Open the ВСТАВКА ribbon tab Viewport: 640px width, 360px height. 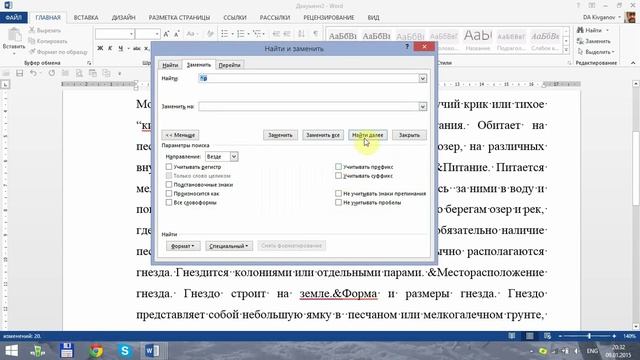click(x=86, y=18)
